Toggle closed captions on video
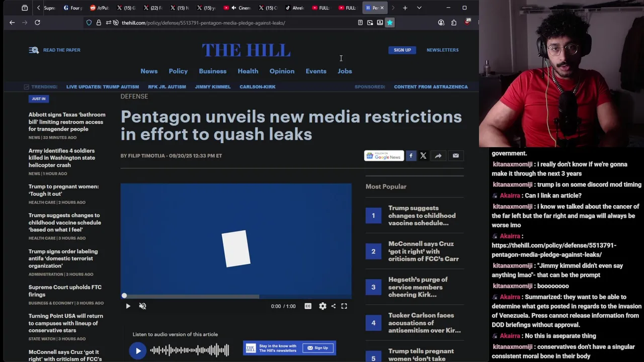The width and height of the screenshot is (644, 362). coord(308,306)
